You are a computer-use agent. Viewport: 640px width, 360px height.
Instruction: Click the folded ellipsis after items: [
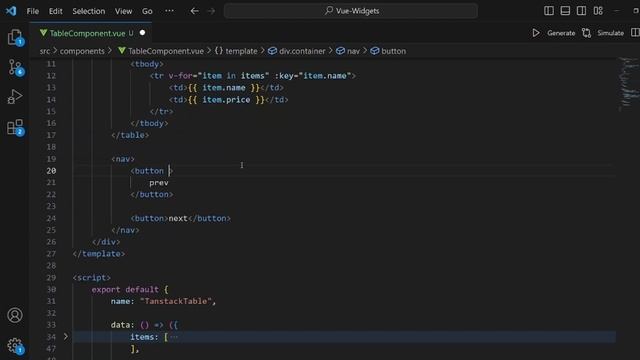[174, 337]
